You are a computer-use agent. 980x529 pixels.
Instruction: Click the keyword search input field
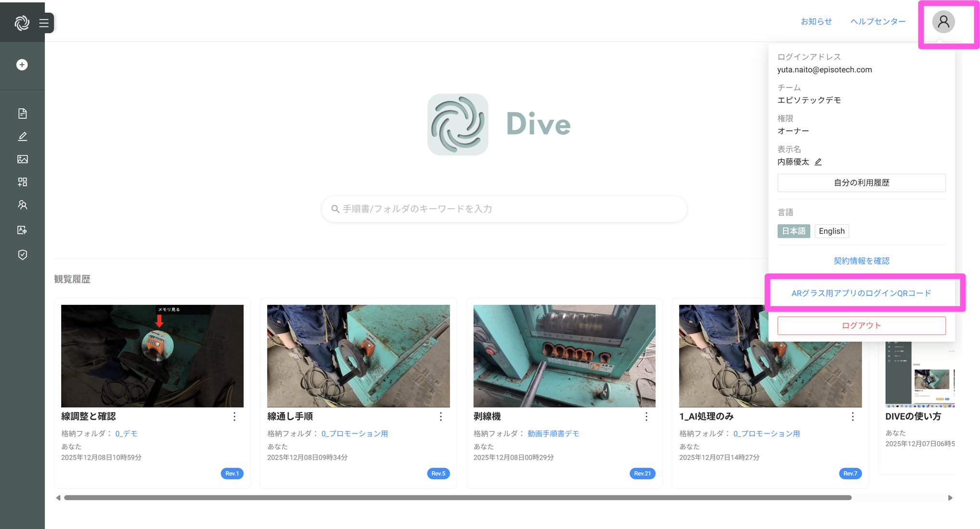pos(504,209)
